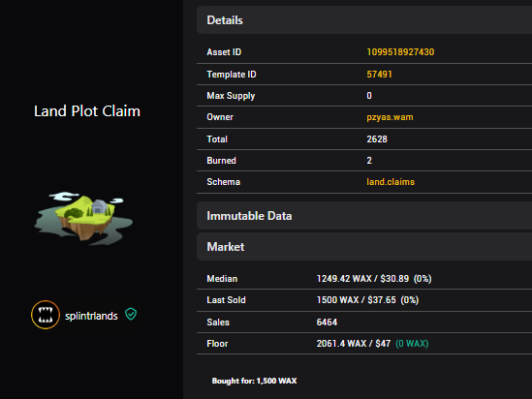This screenshot has width=532, height=399.
Task: Select the Bought for: 1,500 WAX text
Action: point(255,381)
